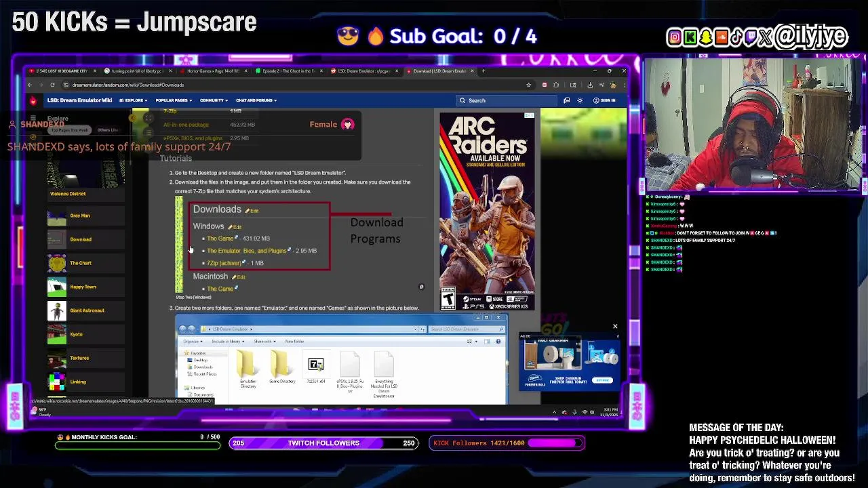The width and height of the screenshot is (868, 488).
Task: Click the Windows Explorer tutorial screenshot
Action: 341,359
